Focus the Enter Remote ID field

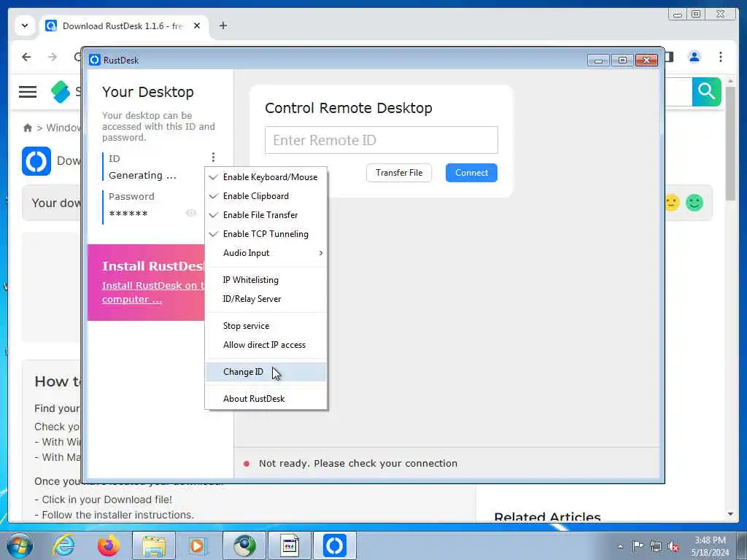[x=381, y=140]
